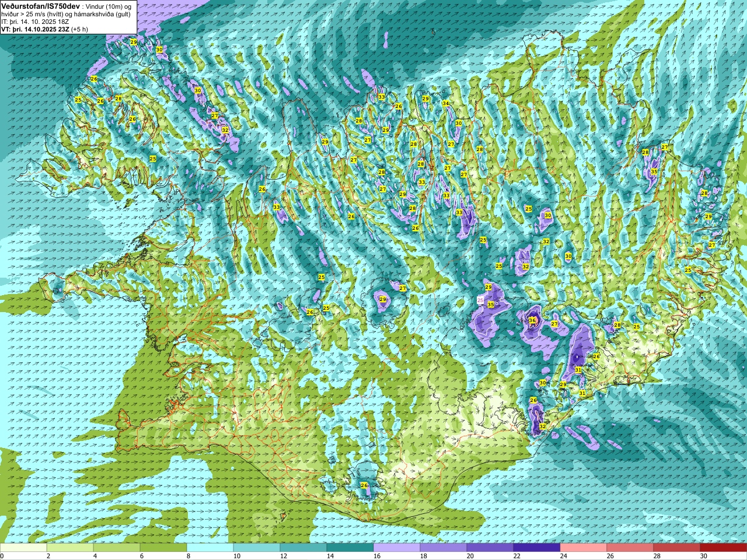Pick the 16–18 m/s lavender legend swatch

[x=397, y=548]
